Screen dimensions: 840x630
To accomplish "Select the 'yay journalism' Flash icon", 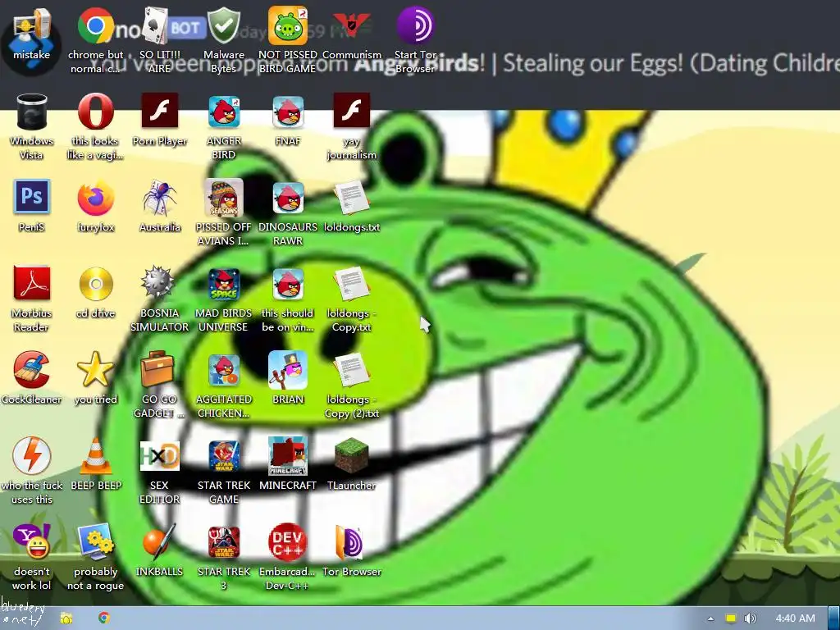I will click(x=351, y=111).
